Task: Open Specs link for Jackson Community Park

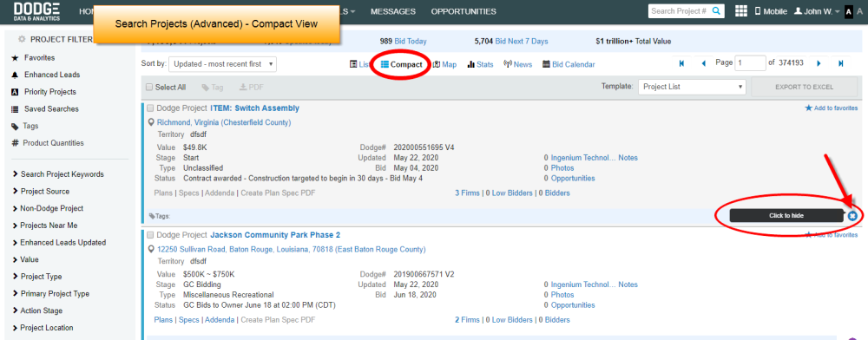Action: (188, 319)
